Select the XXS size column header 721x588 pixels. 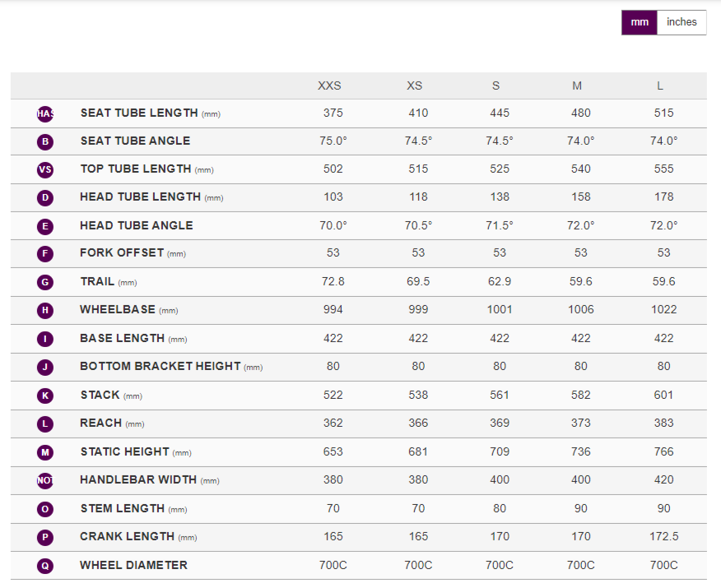coord(329,86)
